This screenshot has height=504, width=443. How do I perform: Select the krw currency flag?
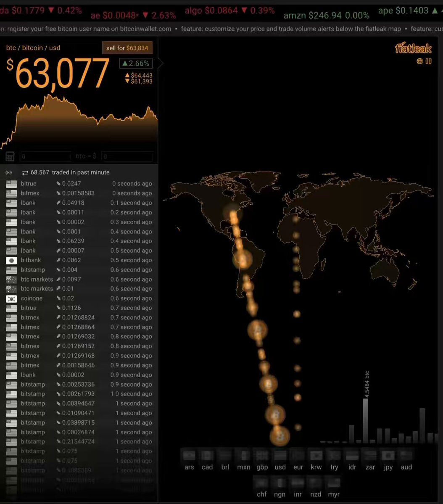click(x=316, y=456)
